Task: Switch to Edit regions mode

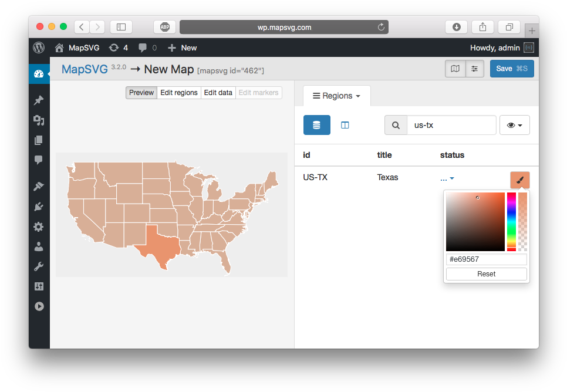Action: 179,93
